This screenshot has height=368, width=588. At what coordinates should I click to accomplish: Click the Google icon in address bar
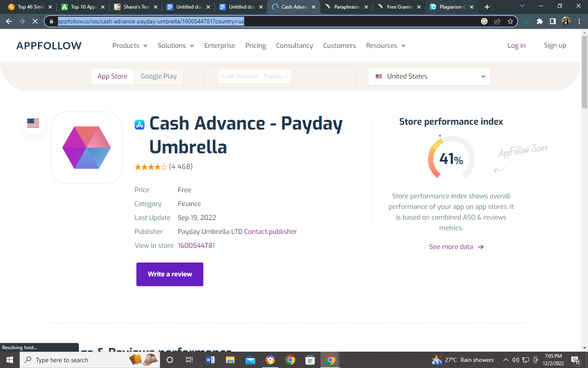[484, 21]
